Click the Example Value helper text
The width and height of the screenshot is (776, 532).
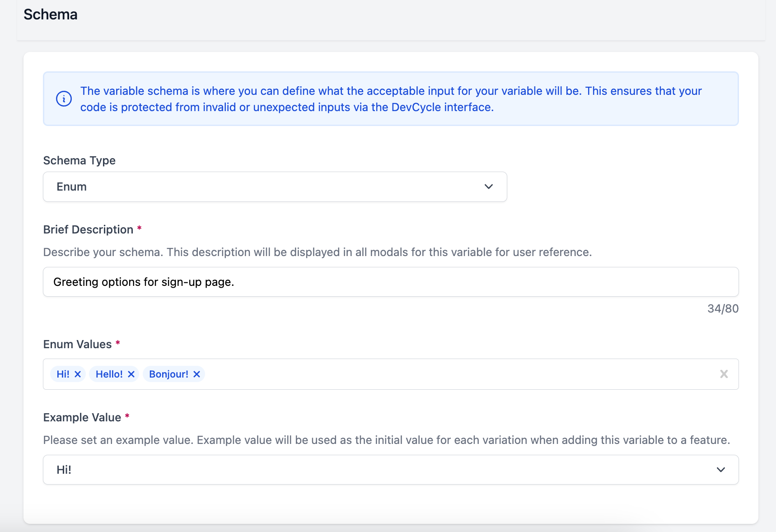[x=386, y=439]
